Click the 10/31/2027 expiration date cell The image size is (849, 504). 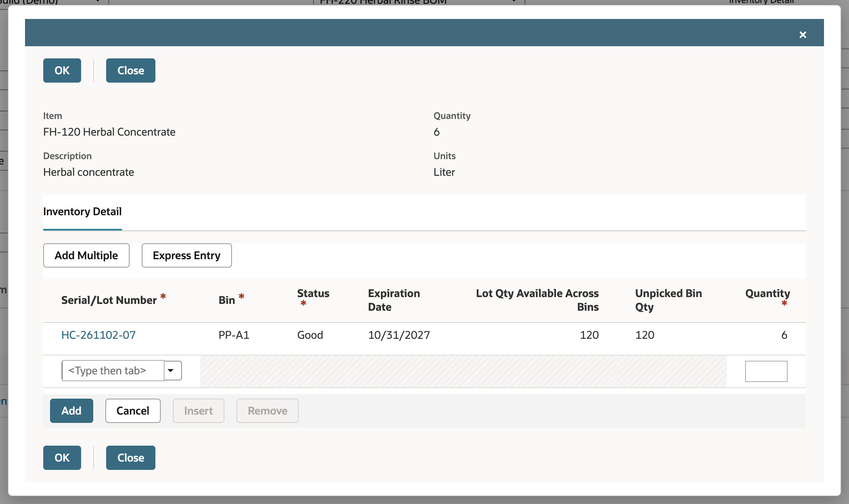click(399, 335)
